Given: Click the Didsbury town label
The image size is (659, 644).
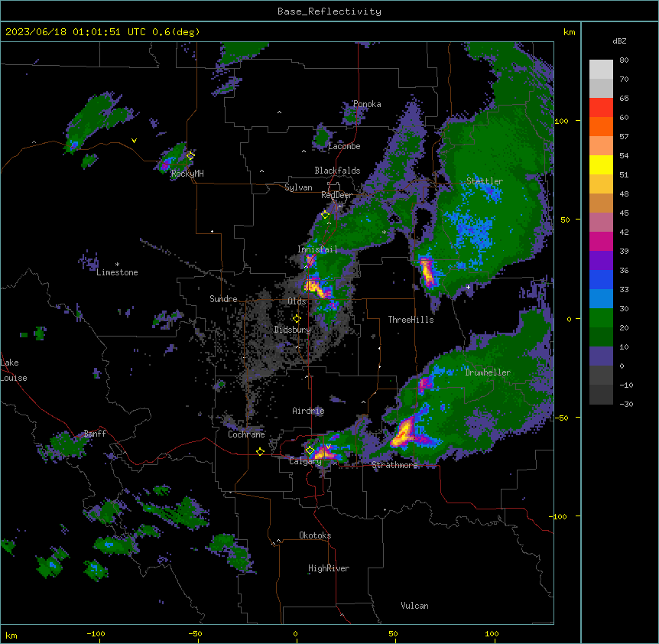Looking at the screenshot, I should 293,330.
